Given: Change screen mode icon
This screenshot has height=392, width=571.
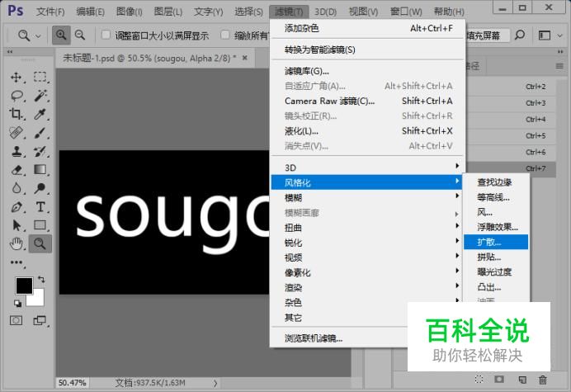Looking at the screenshot, I should point(40,320).
